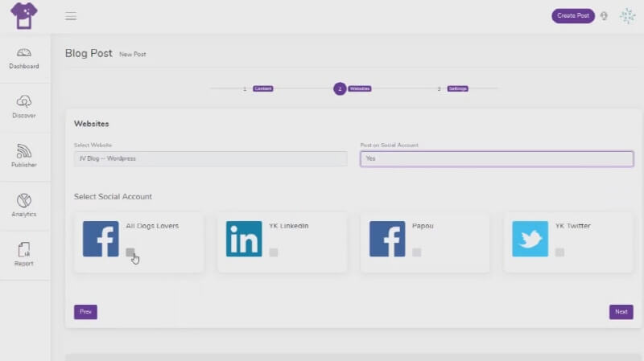Open the Dashboard sidebar icon
The image size is (644, 361).
point(24,52)
